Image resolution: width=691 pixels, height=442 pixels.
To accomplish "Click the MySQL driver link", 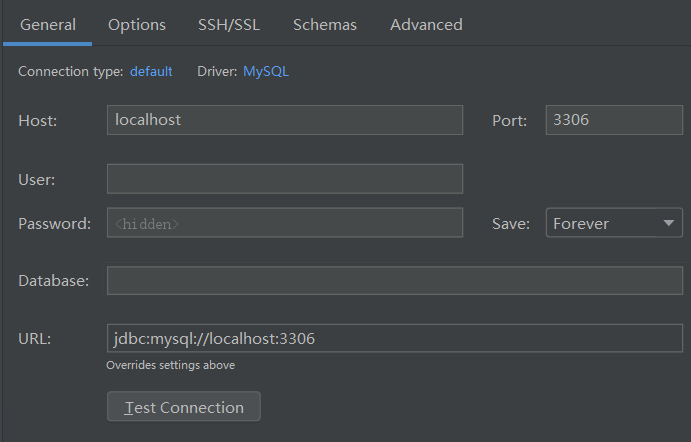I will [265, 71].
